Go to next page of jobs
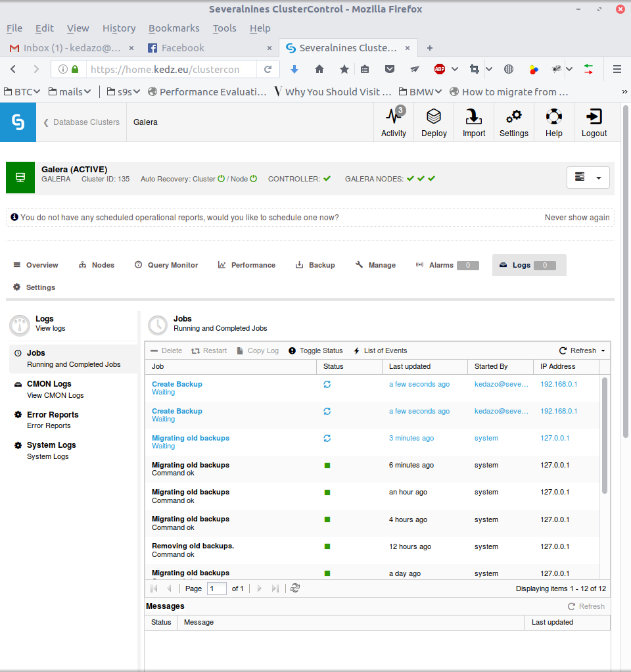 point(259,588)
